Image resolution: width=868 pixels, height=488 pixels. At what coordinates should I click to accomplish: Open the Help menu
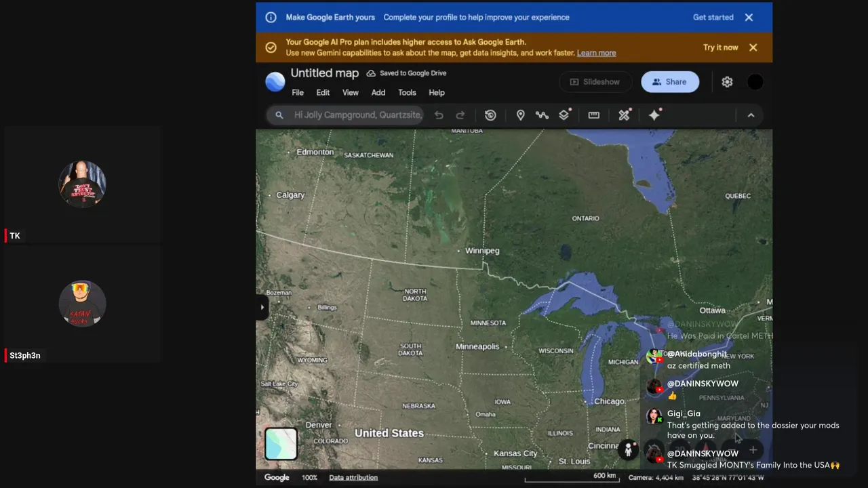437,93
